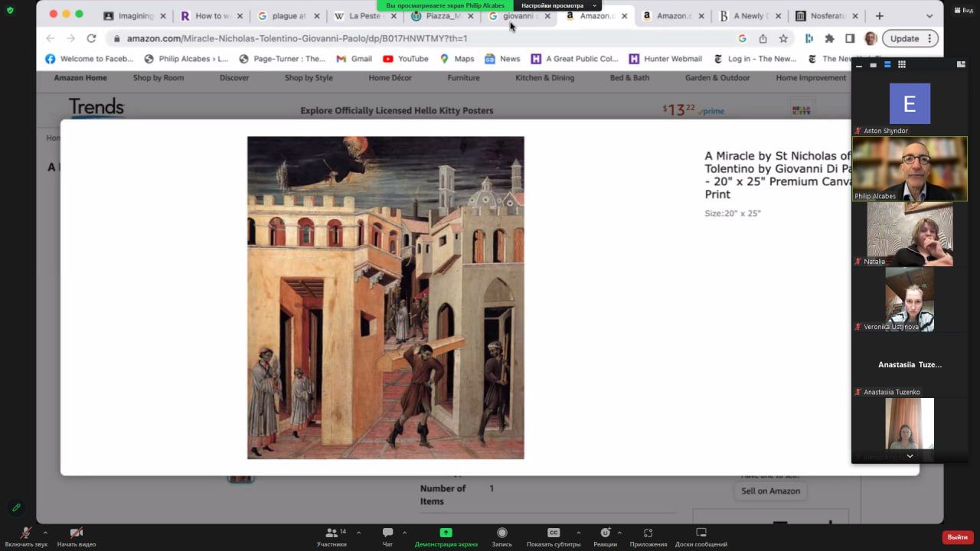Close the Nosferatu tab
Screen dimensions: 980x551
[855, 15]
